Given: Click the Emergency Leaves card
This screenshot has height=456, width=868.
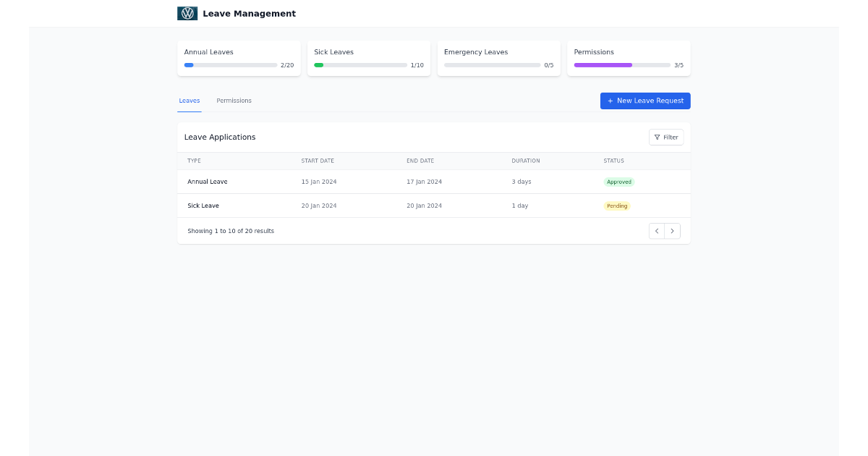Looking at the screenshot, I should [x=499, y=58].
